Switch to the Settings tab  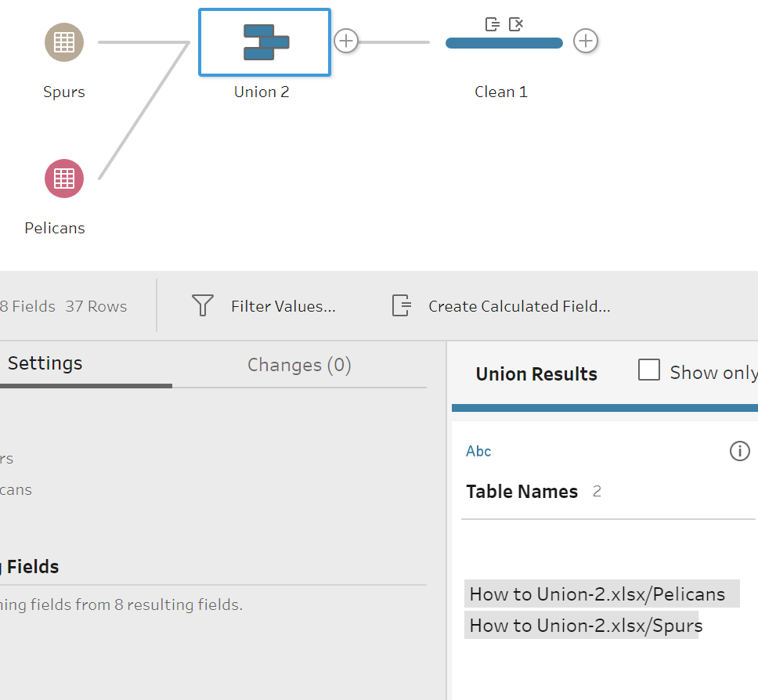45,363
